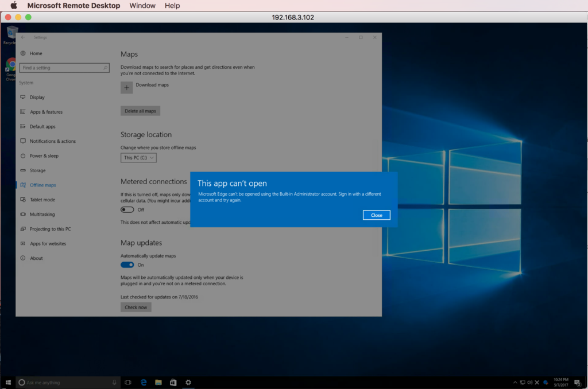Click the macOS green zoom button
Screen dimensions: 588x389
click(28, 17)
